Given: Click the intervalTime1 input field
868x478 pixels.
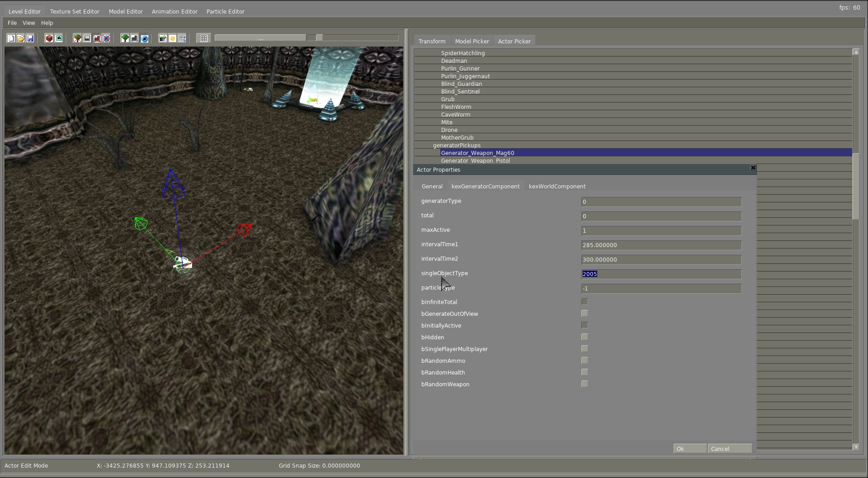Looking at the screenshot, I should [661, 245].
